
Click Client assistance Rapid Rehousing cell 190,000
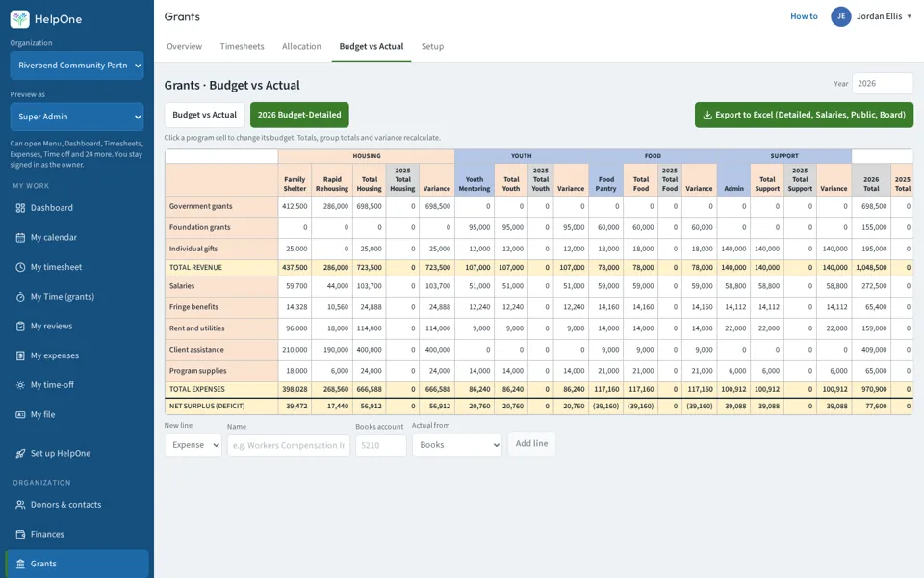(x=332, y=350)
